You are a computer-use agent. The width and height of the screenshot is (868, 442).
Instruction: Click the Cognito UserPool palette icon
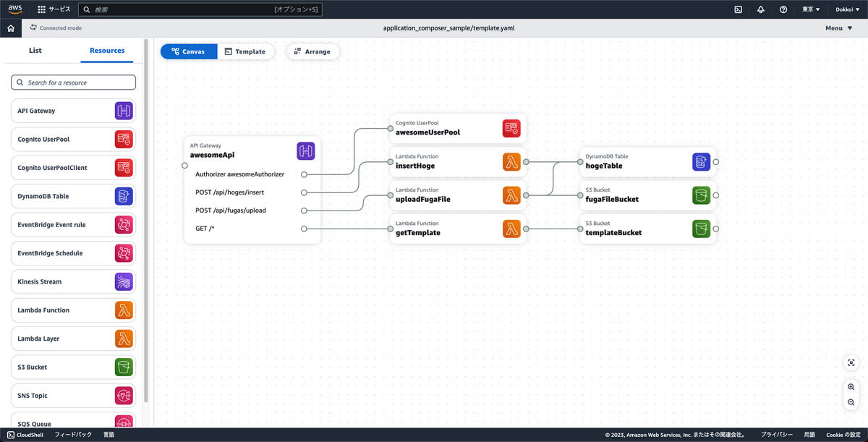[x=124, y=139]
